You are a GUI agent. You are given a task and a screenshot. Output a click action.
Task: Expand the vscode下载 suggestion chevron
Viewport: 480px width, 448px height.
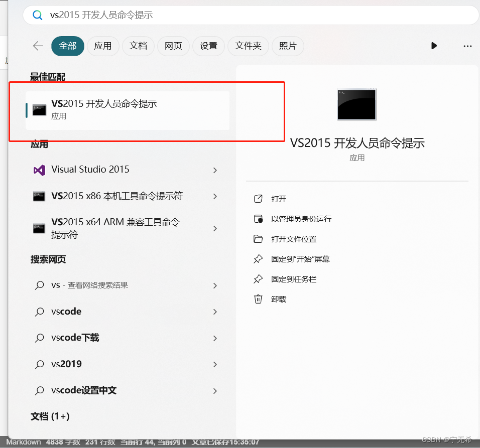[x=215, y=338]
